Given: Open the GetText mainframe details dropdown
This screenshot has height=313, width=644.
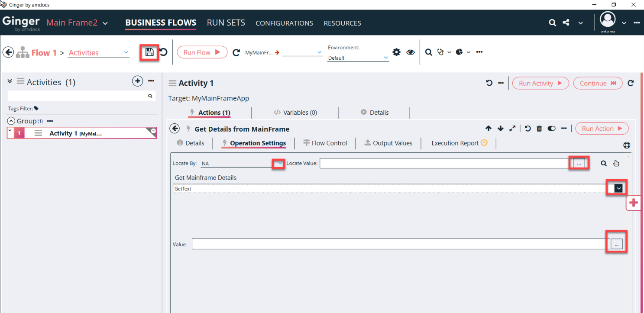Looking at the screenshot, I should tap(619, 188).
